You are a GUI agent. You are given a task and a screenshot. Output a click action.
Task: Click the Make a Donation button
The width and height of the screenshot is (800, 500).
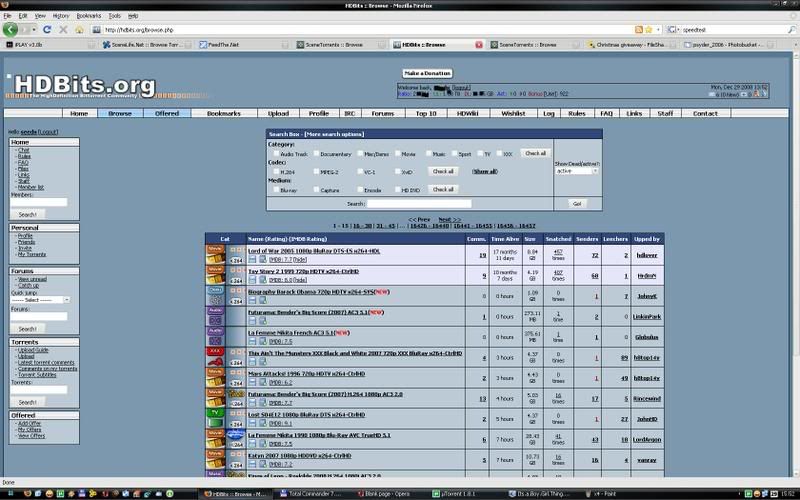tap(427, 73)
